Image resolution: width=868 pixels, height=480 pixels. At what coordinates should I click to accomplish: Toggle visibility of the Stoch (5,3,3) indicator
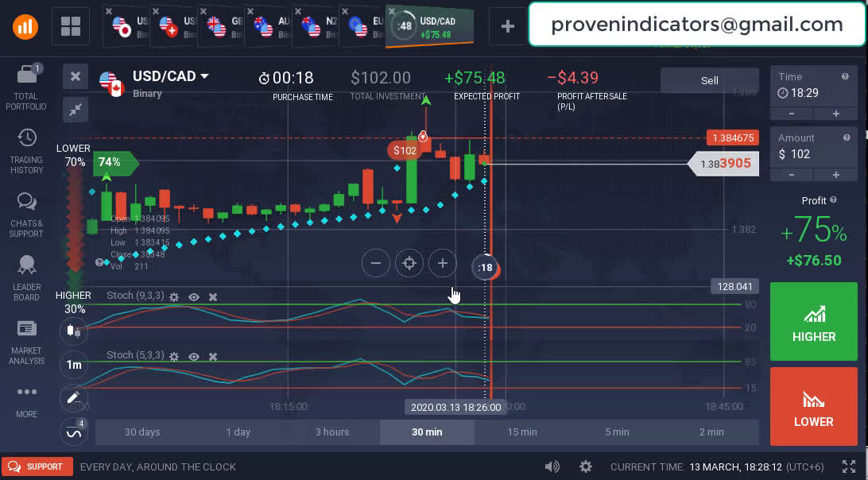pyautogui.click(x=194, y=357)
